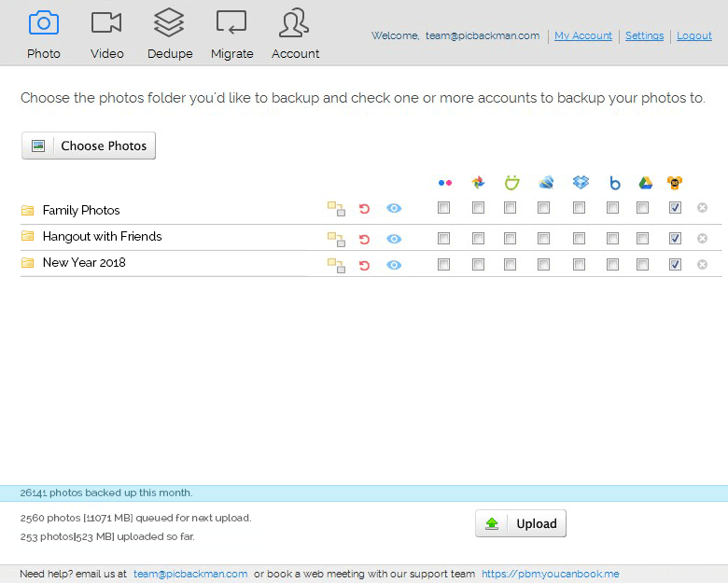Click the OneDrive cloud service icon
728x583 pixels.
point(546,183)
